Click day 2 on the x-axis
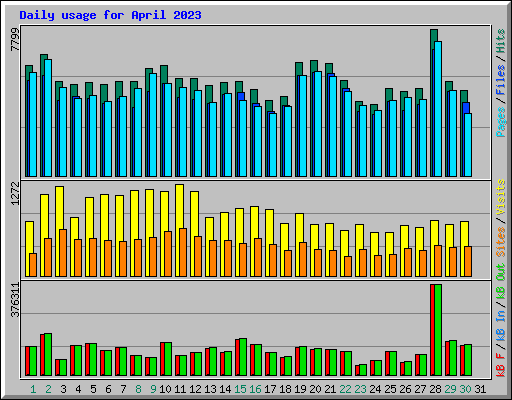Viewport: 512px width, 400px height. click(x=48, y=389)
